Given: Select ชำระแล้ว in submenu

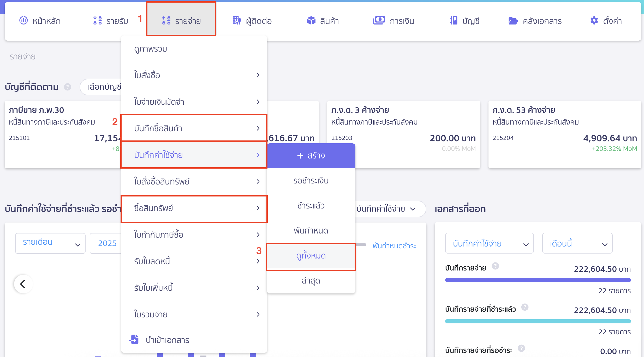Looking at the screenshot, I should 311,206.
